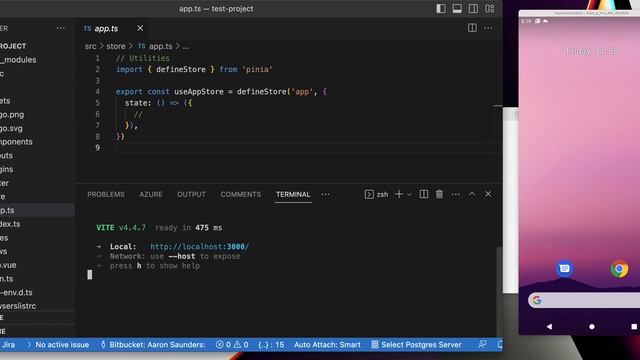Image resolution: width=640 pixels, height=360 pixels.
Task: Maximize panel size with chevron-up icon
Action: [x=472, y=194]
